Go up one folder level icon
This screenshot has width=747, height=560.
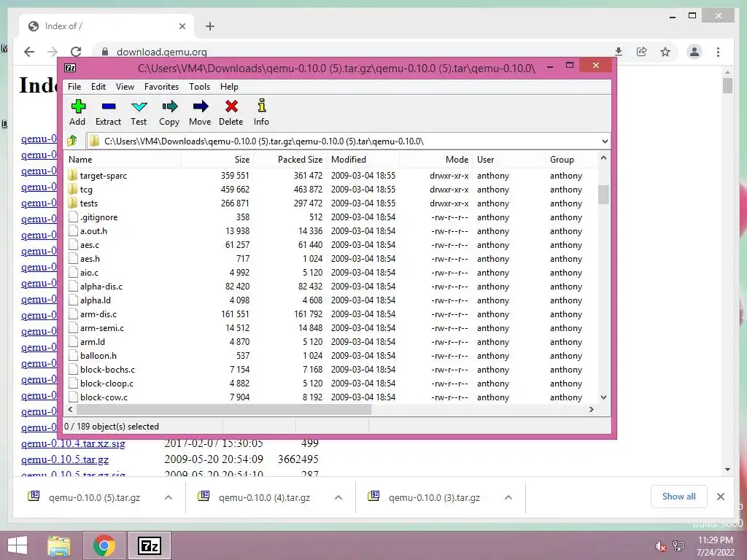(x=72, y=141)
